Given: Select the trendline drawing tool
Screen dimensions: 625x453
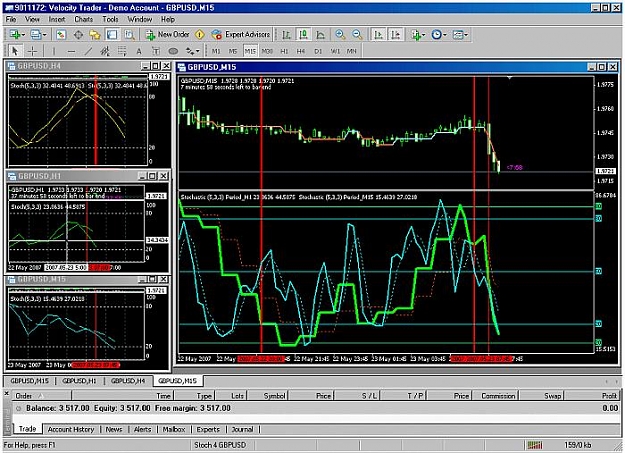Looking at the screenshot, I should (88, 51).
